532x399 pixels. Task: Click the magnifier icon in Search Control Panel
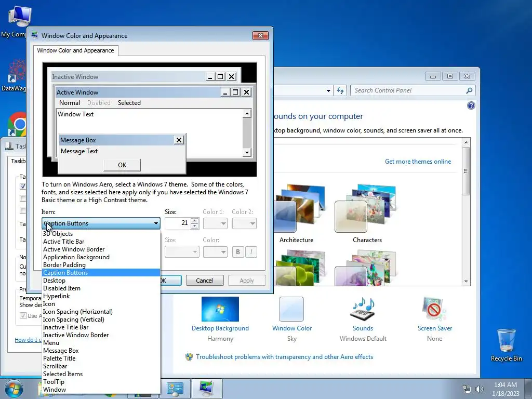[469, 90]
